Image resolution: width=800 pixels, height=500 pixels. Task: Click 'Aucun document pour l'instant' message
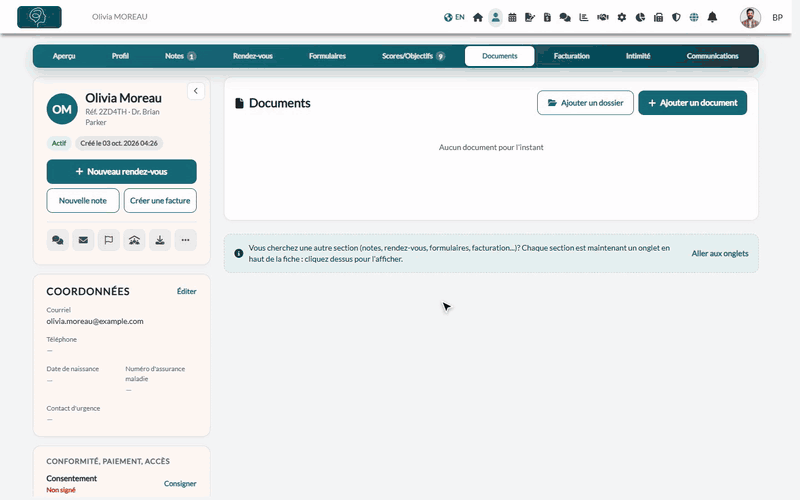click(491, 147)
